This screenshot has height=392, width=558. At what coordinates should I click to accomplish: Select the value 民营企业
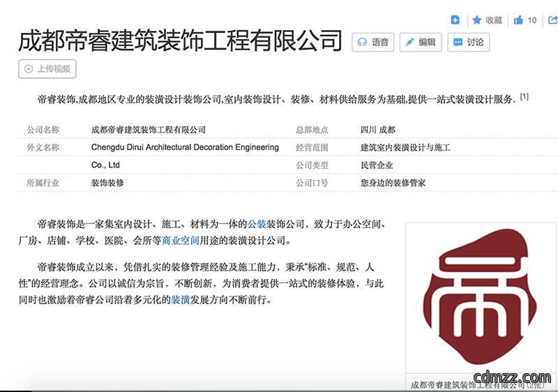coord(377,165)
